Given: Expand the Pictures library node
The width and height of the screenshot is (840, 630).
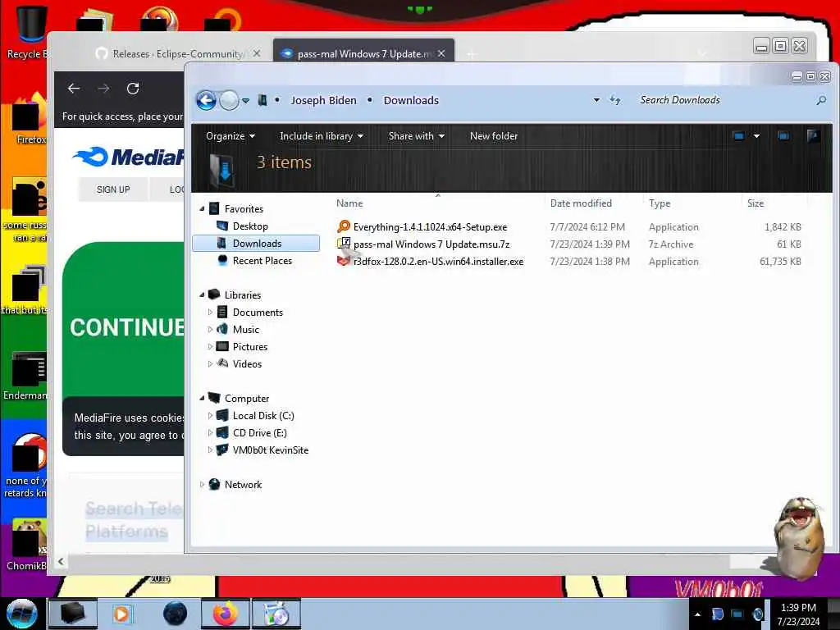Looking at the screenshot, I should [x=210, y=347].
